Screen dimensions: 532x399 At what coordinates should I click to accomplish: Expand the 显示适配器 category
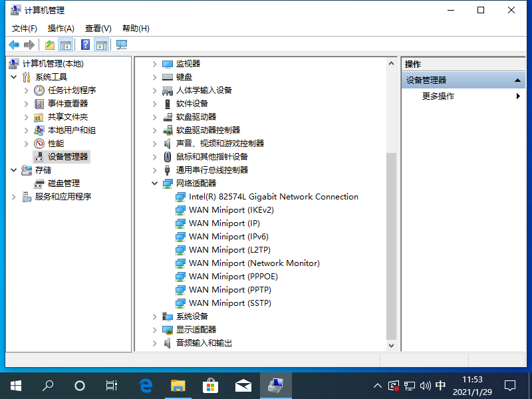(x=154, y=330)
